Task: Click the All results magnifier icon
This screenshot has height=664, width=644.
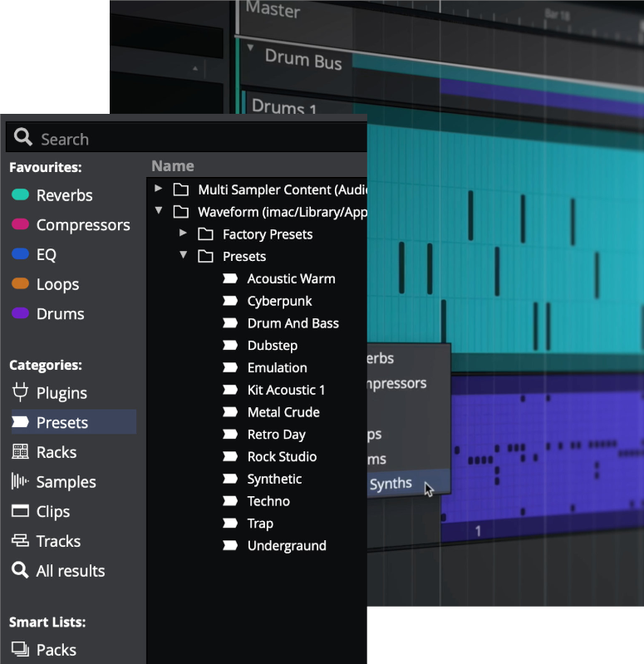Action: tap(20, 571)
